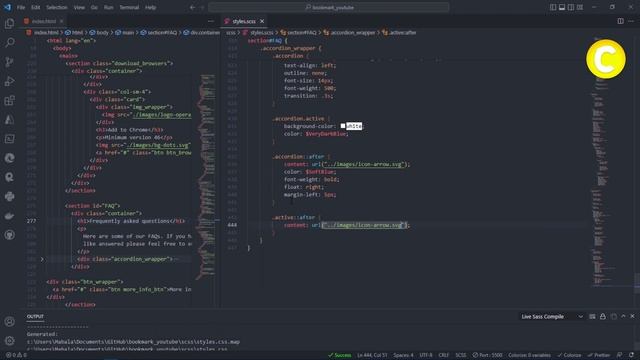Open the SCSS language mode selector

click(x=461, y=355)
